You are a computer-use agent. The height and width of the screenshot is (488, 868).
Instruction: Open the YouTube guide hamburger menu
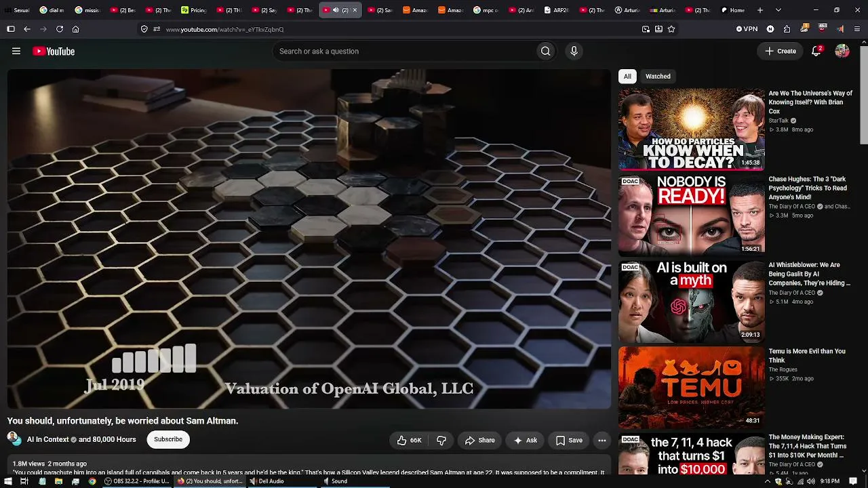pyautogui.click(x=16, y=51)
